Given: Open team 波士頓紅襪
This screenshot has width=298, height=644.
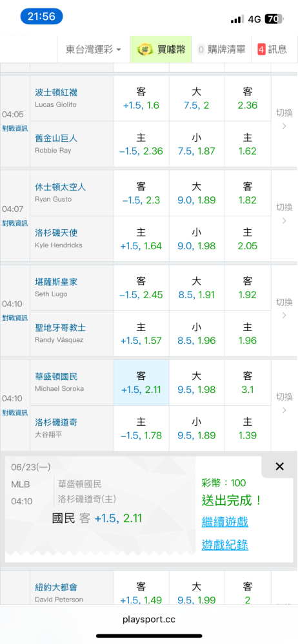Looking at the screenshot, I should (56, 92).
